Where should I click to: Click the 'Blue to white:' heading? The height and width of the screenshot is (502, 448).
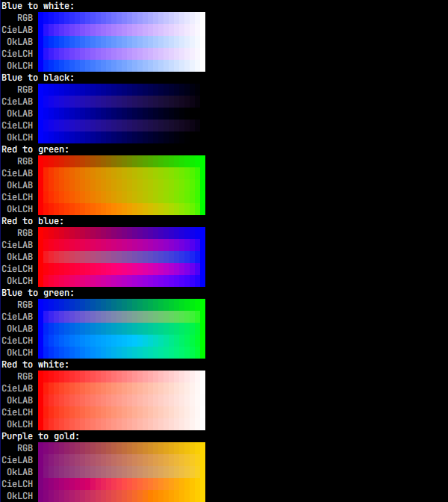37,6
